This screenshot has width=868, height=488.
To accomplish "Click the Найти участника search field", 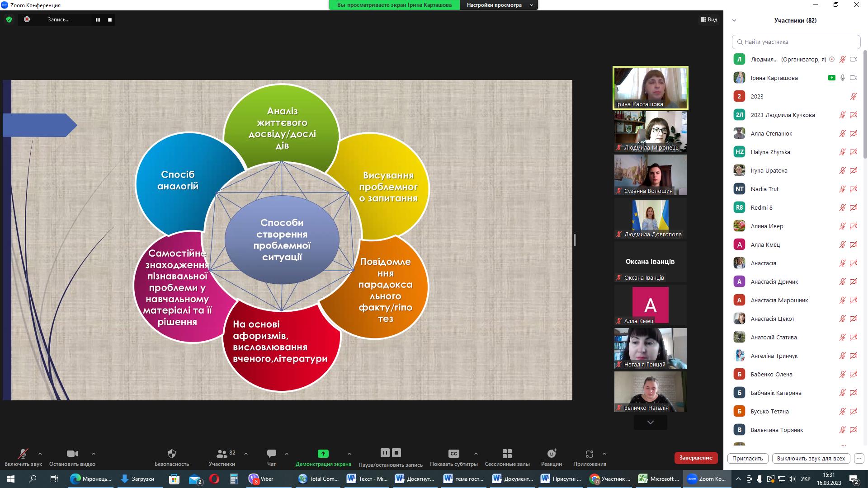I will tap(796, 42).
